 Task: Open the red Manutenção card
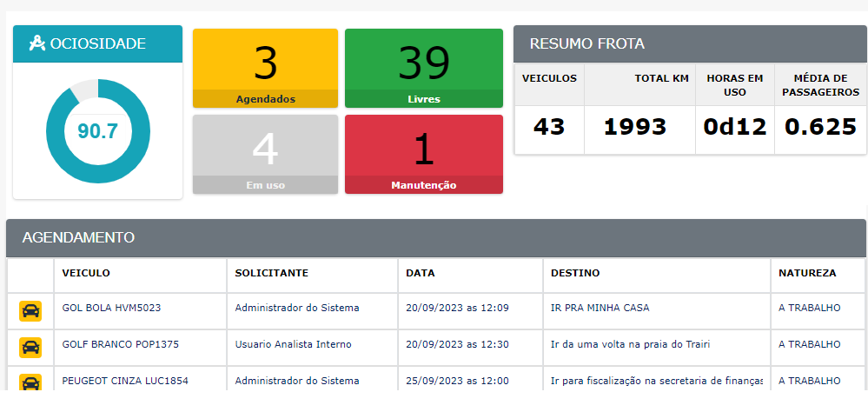[423, 155]
